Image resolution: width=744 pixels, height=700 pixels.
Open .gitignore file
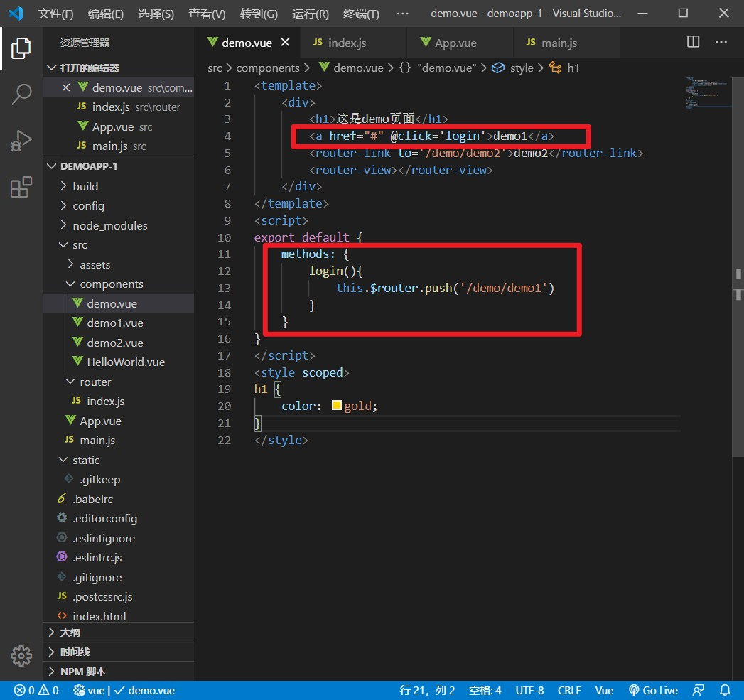point(119,577)
